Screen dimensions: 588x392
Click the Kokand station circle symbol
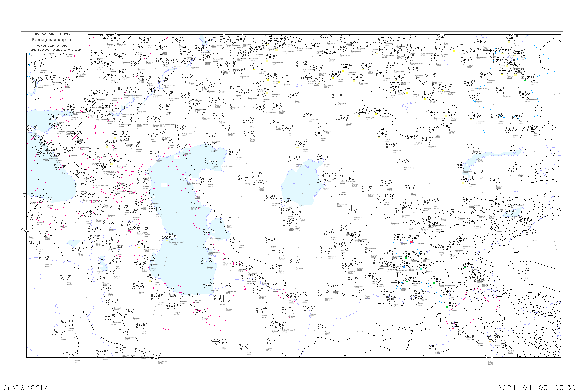[x=436, y=247]
